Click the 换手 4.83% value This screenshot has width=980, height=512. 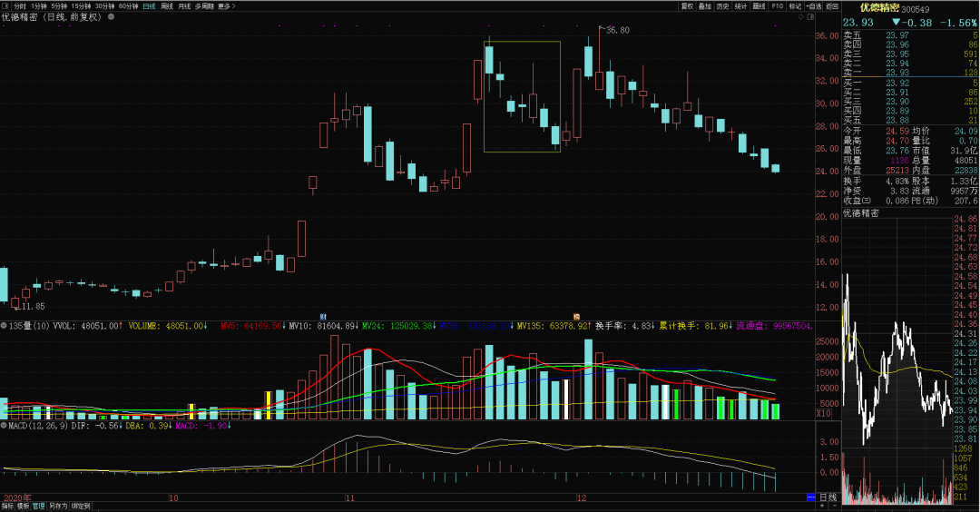897,181
